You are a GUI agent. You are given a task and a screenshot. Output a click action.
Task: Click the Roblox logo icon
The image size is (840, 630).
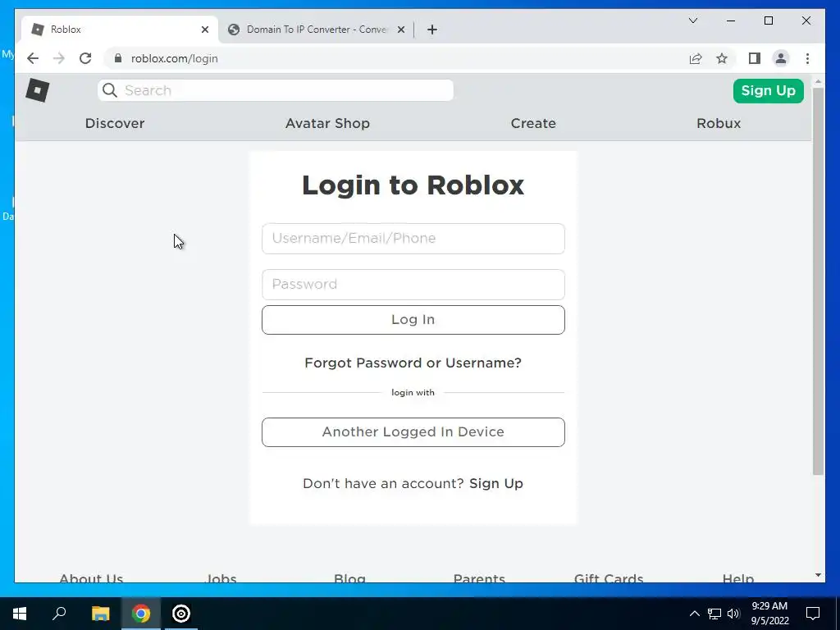tap(38, 90)
